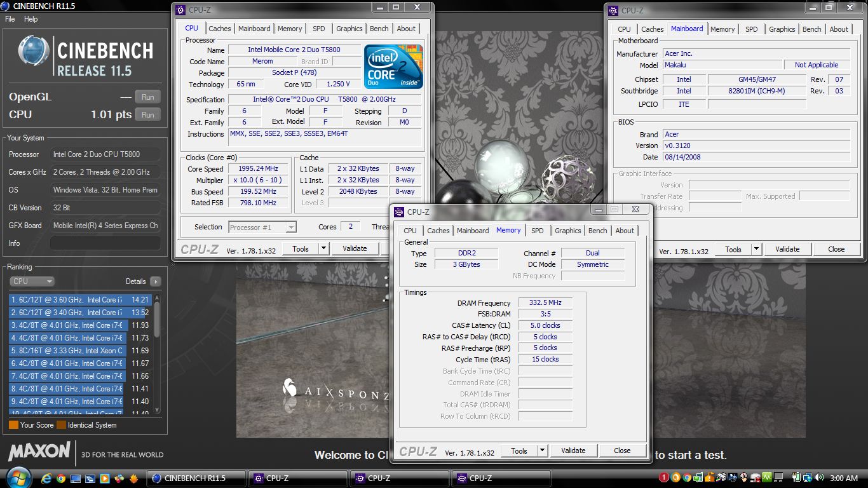The width and height of the screenshot is (868, 488).
Task: Open Mainboard tab in CPU-Z CPU window
Action: (x=254, y=29)
